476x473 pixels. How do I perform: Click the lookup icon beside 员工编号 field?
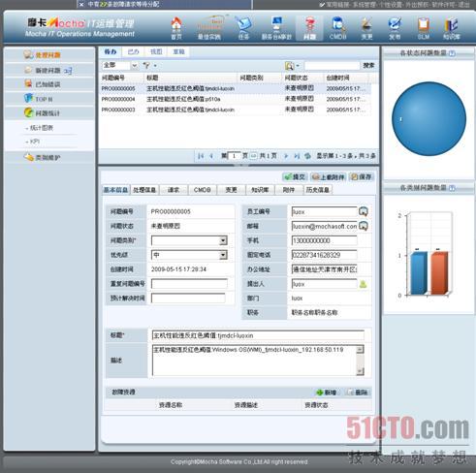point(364,211)
